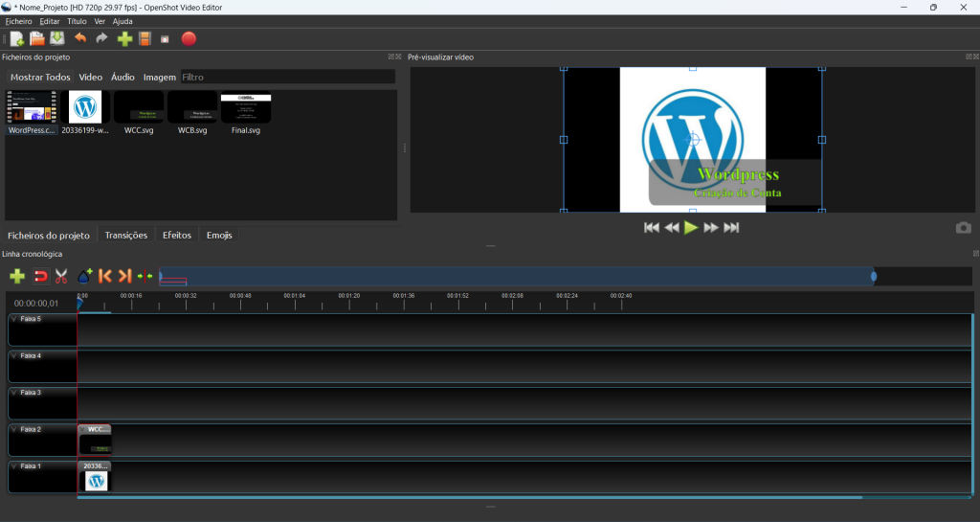This screenshot has width=980, height=522.
Task: Open the Choose Profile film strip icon
Action: pyautogui.click(x=145, y=38)
